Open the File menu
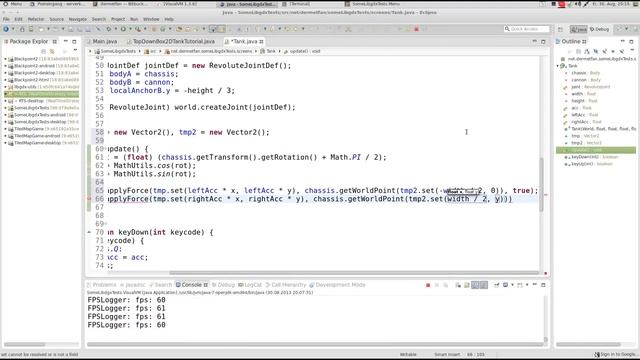640x360 pixels. [x=6, y=19]
